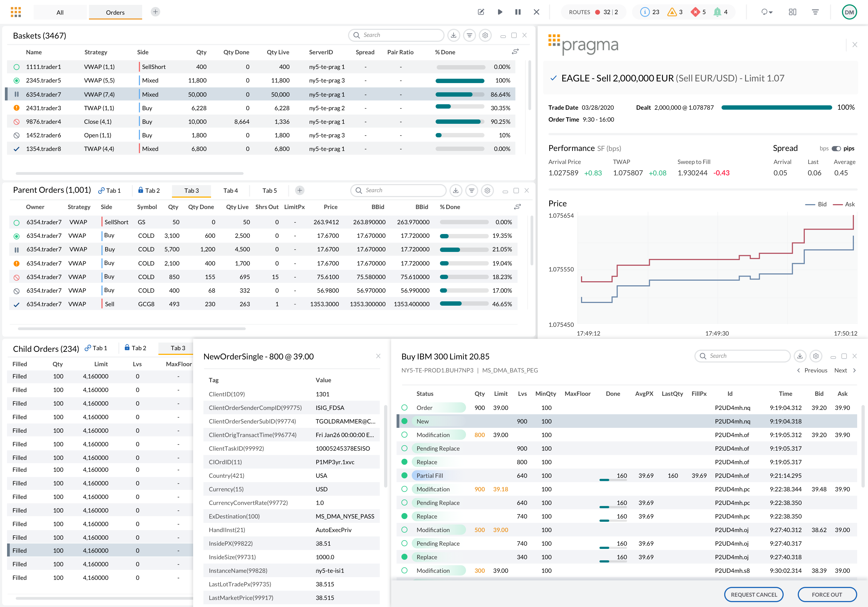
Task: Download Parent Orders data
Action: pos(455,191)
